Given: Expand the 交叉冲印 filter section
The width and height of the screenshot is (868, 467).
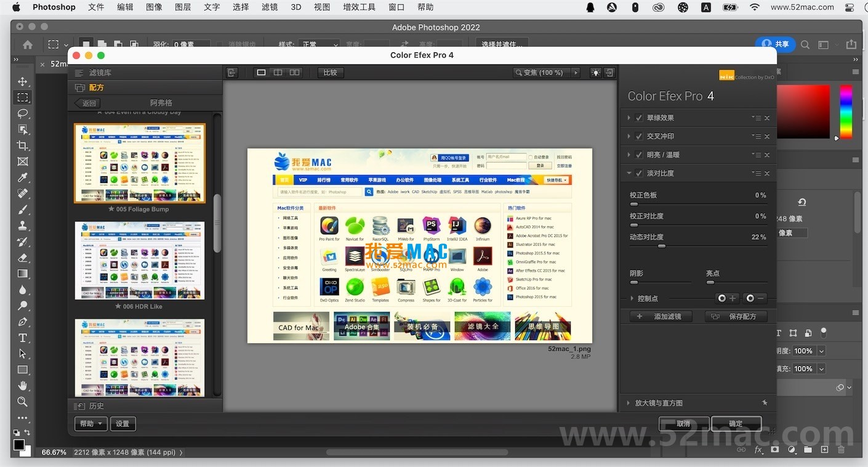Looking at the screenshot, I should (629, 136).
